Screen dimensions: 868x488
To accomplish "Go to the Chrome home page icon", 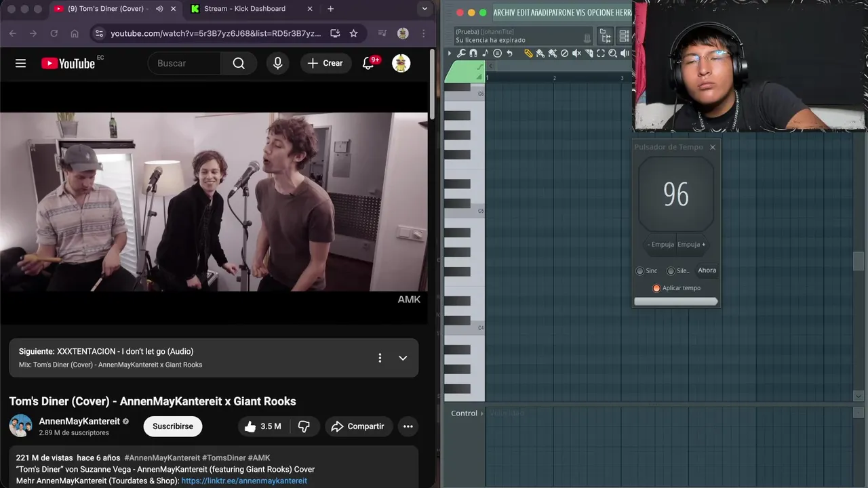I will (75, 33).
